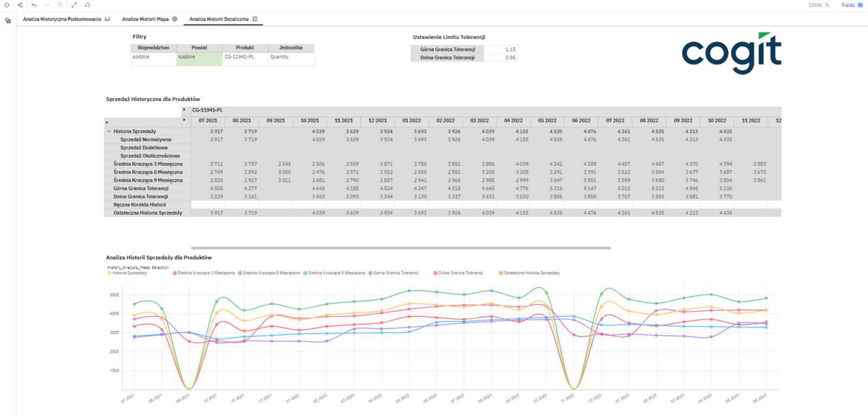Click the undo arrow icon
868x416 pixels.
(34, 5)
